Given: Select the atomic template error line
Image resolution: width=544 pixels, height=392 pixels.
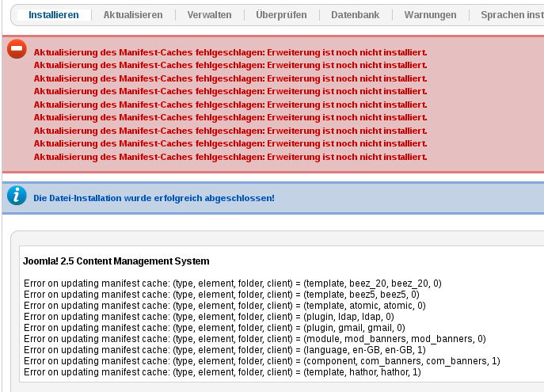Looking at the screenshot, I should (x=224, y=306).
